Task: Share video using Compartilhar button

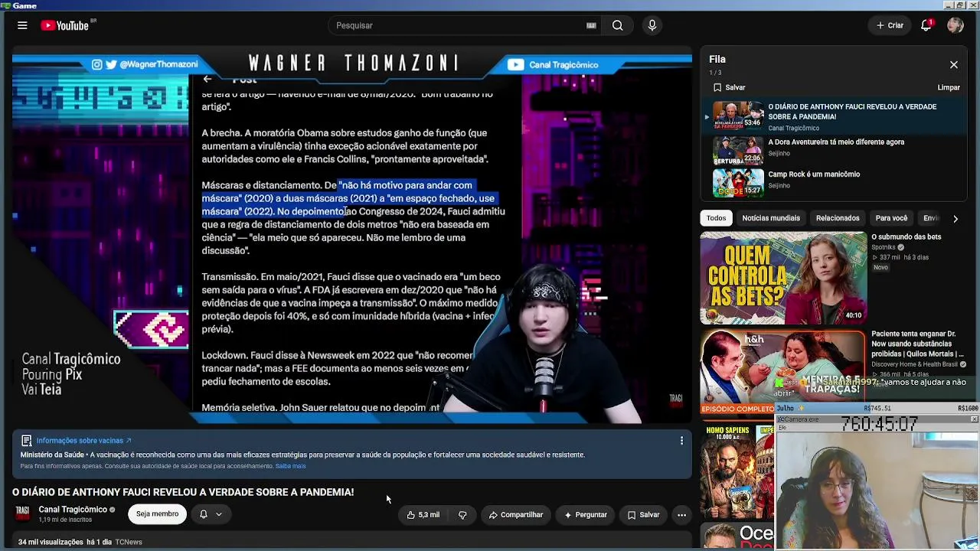Action: (x=516, y=515)
